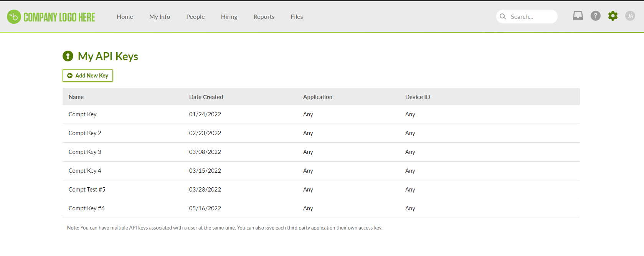
Task: Select the Compt Key 3 row name
Action: coord(85,152)
